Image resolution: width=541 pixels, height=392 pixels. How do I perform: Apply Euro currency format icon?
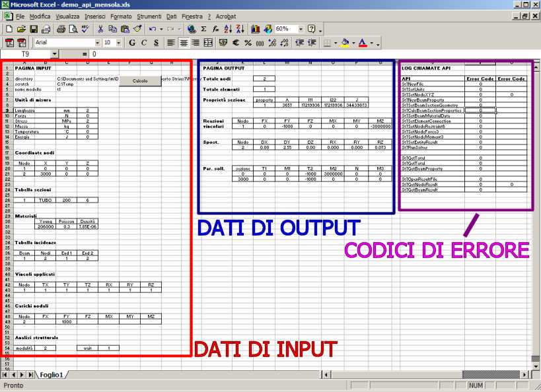[235, 43]
